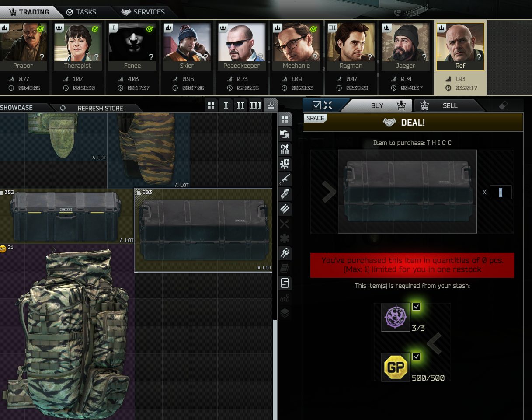Select the tiger-stripe vest offer
This screenshot has height=420, width=532.
[x=149, y=150]
